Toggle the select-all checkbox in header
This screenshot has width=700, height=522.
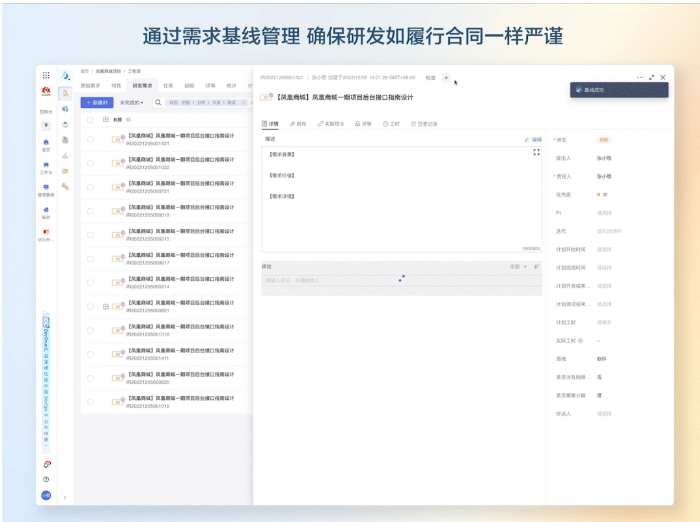pos(90,120)
